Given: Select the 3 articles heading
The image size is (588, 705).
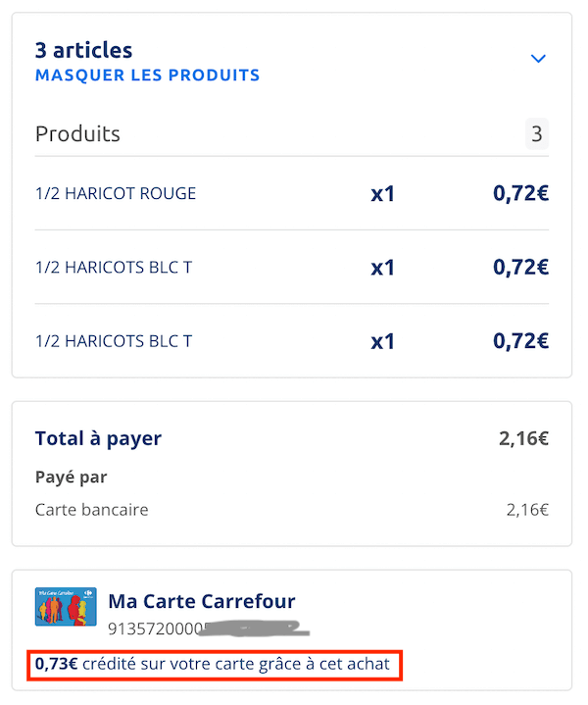Looking at the screenshot, I should coord(83,50).
